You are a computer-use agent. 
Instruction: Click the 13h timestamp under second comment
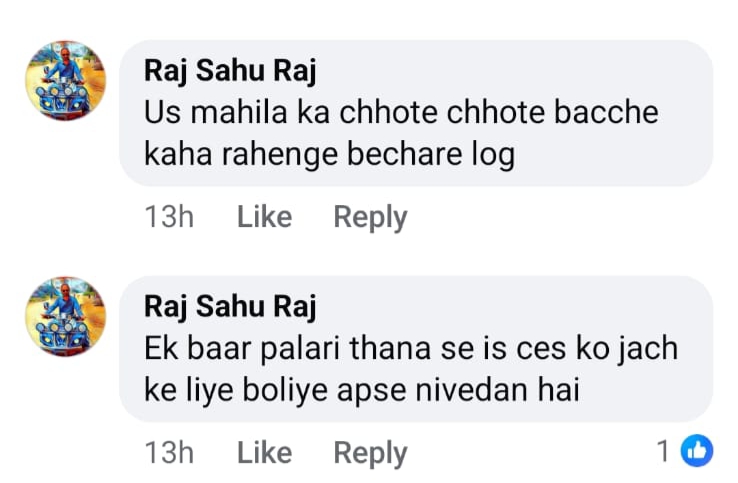(169, 453)
